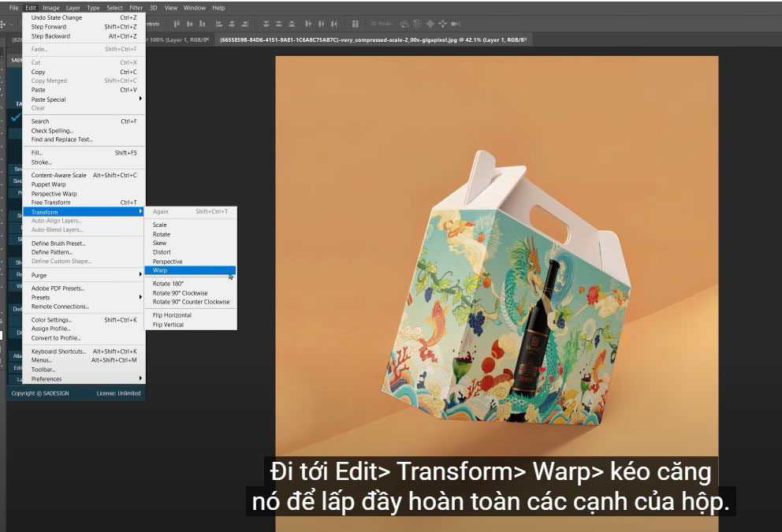The height and width of the screenshot is (532, 782).
Task: Select Rotate 180° in the submenu
Action: [x=190, y=284]
